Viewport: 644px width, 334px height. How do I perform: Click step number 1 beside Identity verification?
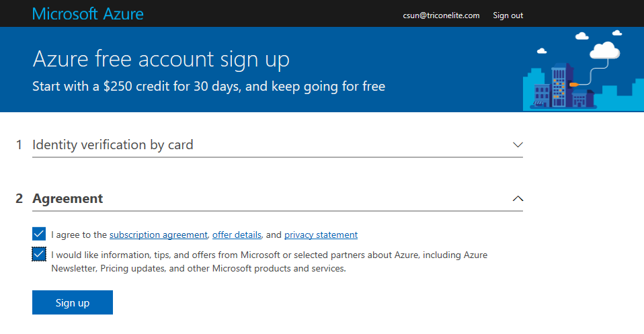[19, 144]
